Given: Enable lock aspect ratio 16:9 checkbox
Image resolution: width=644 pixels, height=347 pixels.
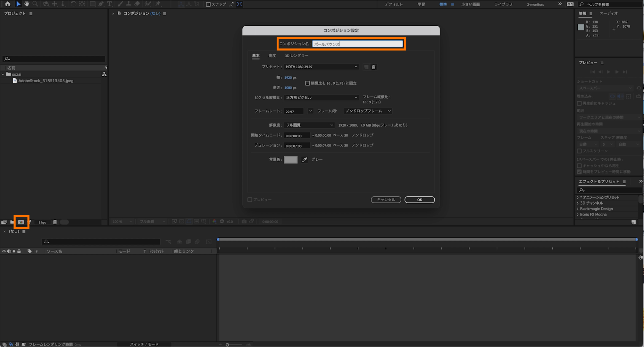Looking at the screenshot, I should [x=307, y=83].
